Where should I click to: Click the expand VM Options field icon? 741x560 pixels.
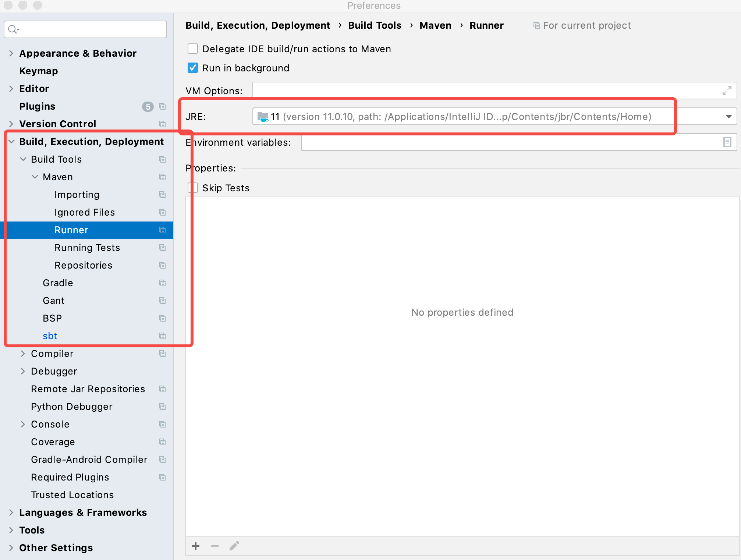tap(727, 91)
